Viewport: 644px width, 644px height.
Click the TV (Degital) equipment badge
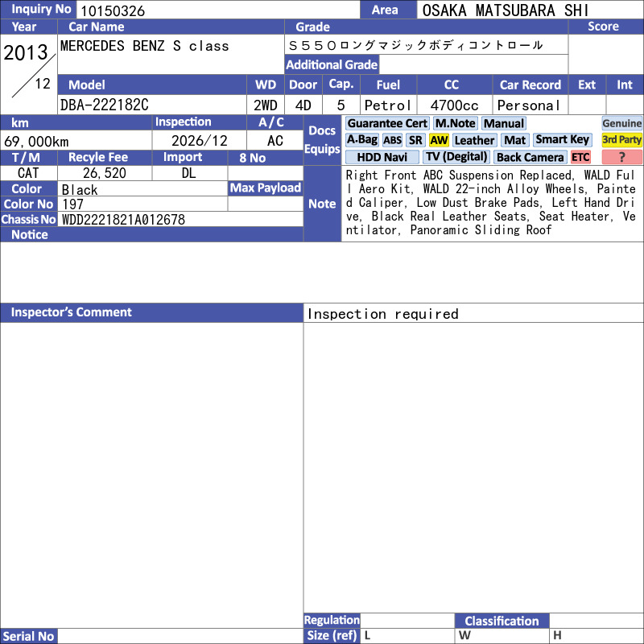[456, 157]
